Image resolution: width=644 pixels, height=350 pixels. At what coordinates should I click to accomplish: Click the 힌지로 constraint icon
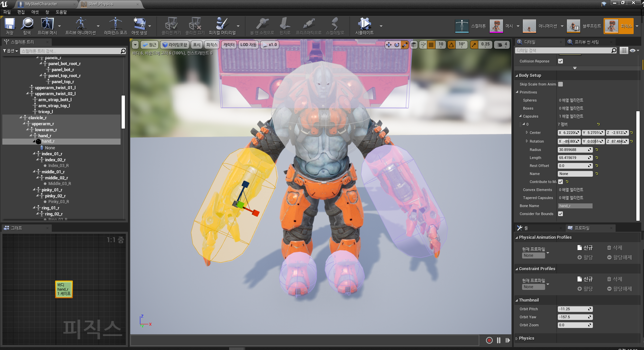(x=285, y=26)
